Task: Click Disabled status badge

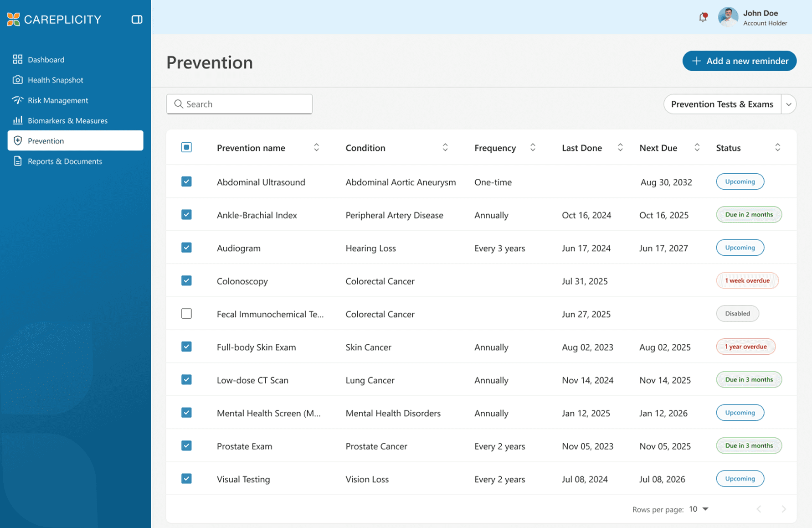Action: [x=737, y=314]
